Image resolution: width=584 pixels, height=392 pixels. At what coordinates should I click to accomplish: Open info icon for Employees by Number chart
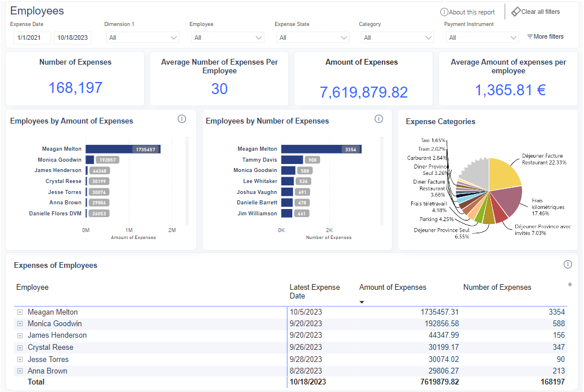(x=379, y=119)
